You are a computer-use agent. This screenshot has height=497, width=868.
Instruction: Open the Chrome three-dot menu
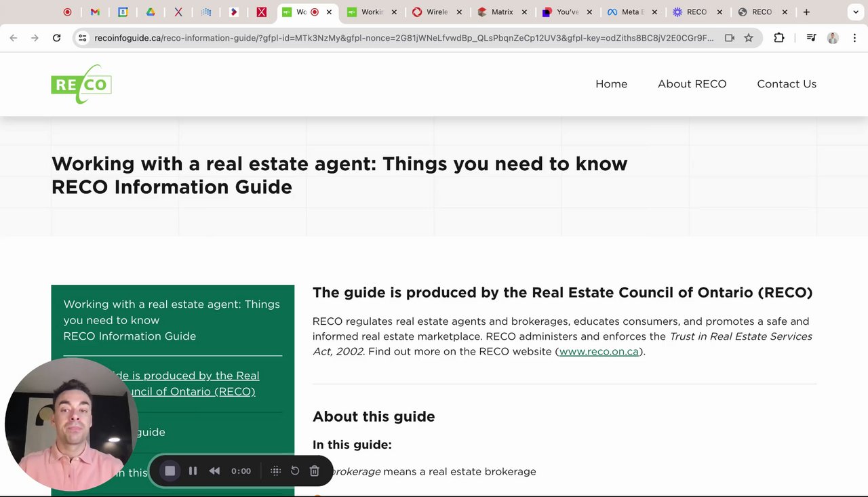[854, 38]
